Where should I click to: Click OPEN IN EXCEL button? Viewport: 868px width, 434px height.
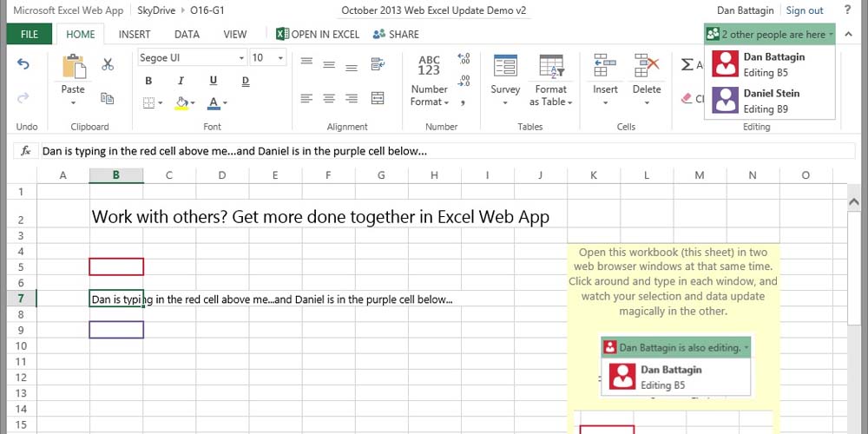coord(318,35)
